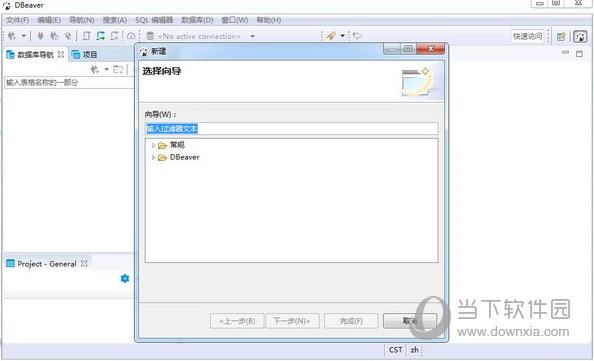Click the DBeaver icon in 新建 dialog title
This screenshot has width=594, height=361.
[x=144, y=51]
